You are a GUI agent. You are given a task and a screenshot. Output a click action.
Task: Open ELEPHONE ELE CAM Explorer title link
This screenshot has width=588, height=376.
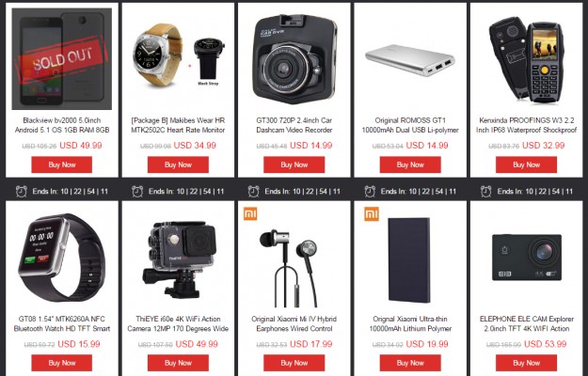tap(527, 323)
